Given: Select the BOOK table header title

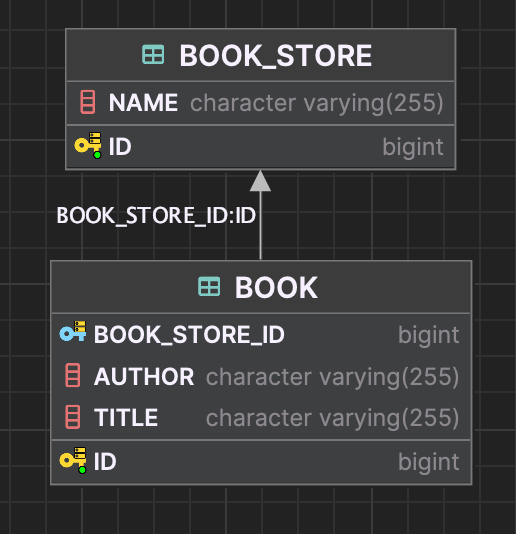Looking at the screenshot, I should point(276,288).
